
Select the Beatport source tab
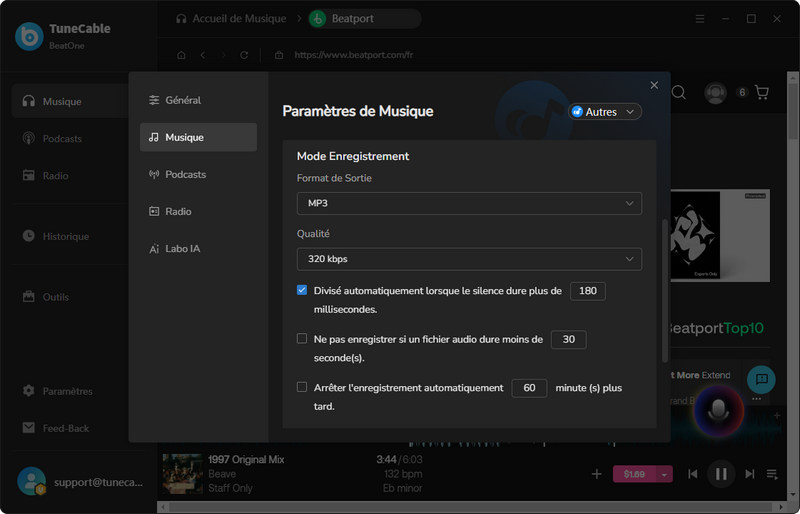tap(364, 19)
